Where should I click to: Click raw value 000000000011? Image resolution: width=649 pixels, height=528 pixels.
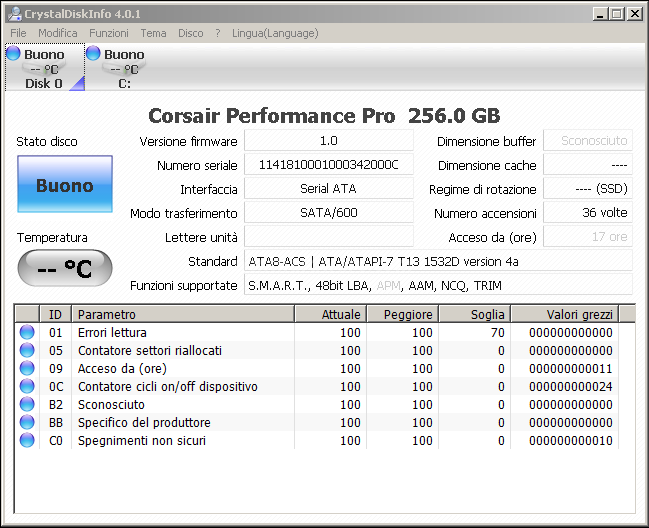pos(570,368)
